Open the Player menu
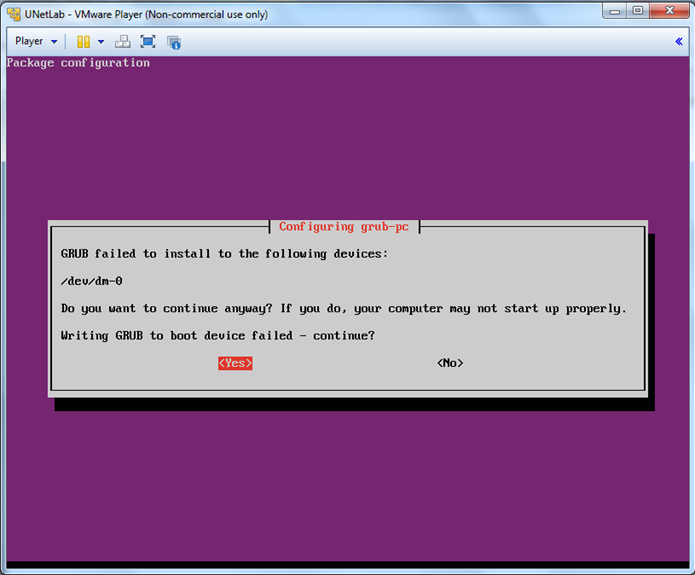This screenshot has width=695, height=575. click(x=36, y=41)
